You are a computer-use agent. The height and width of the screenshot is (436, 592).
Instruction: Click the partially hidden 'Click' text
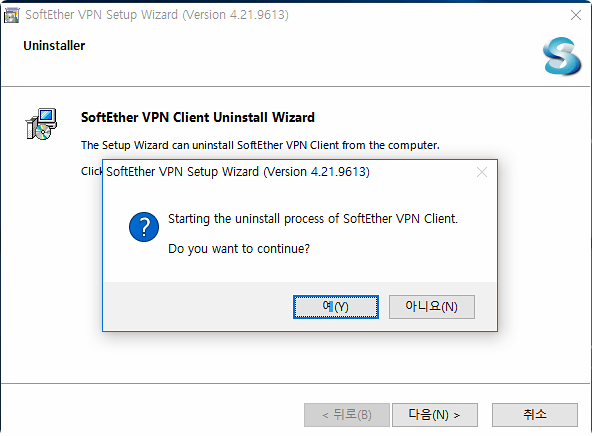click(x=91, y=171)
